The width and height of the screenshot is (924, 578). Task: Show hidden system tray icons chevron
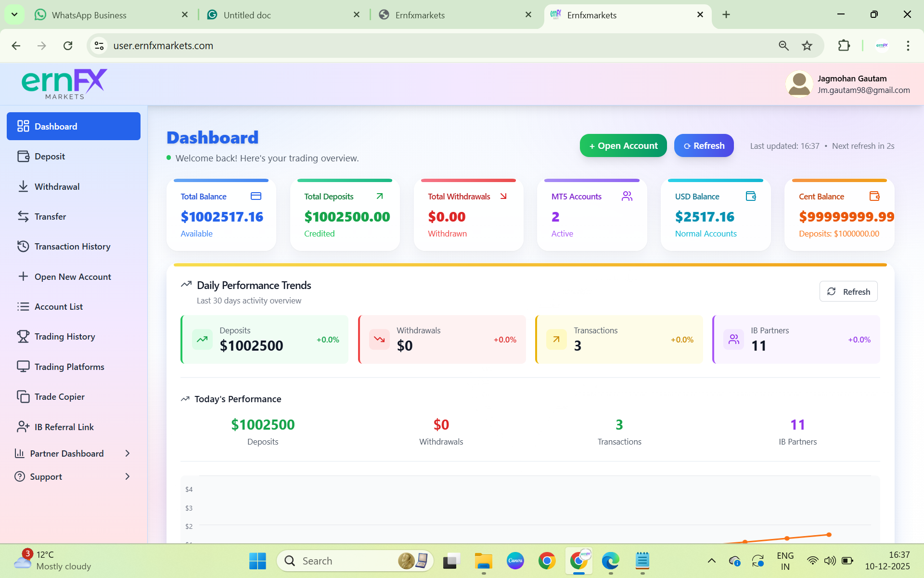711,561
